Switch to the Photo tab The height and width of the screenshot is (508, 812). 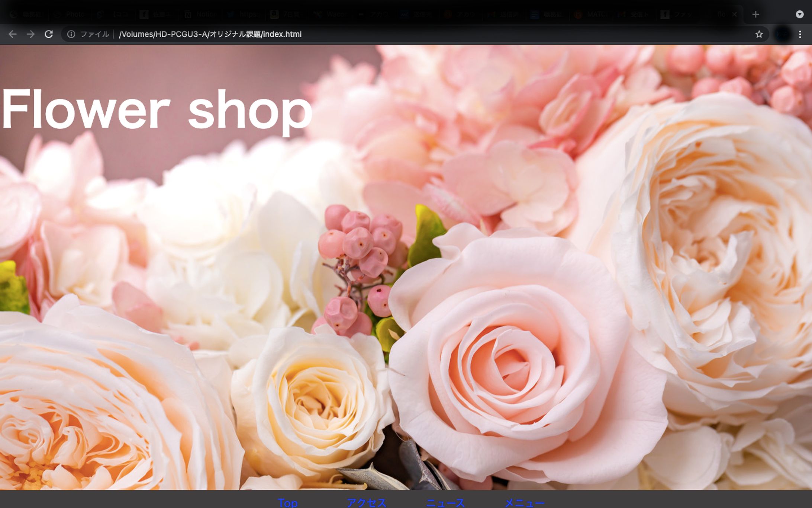tap(70, 15)
